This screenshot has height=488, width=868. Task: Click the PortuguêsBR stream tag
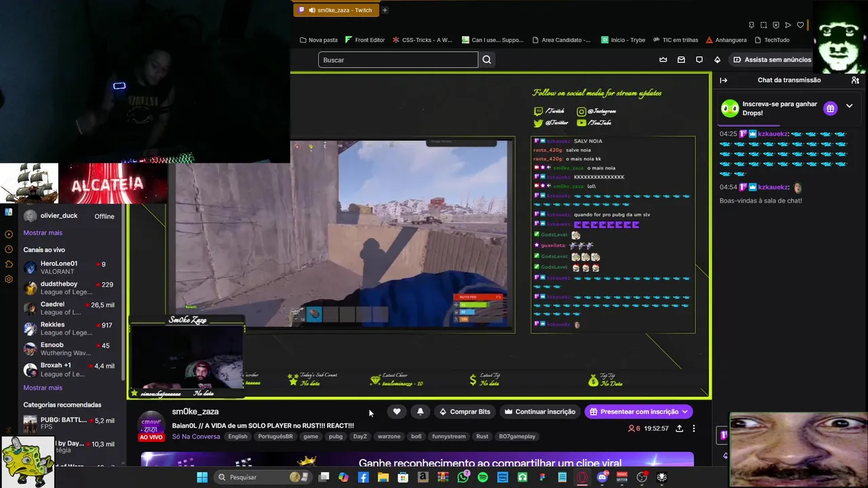(x=275, y=436)
